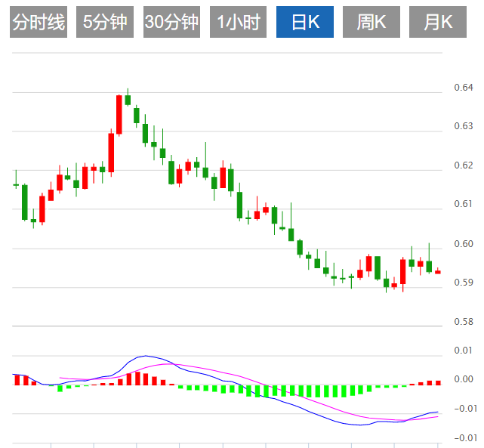Click the last red candle on the right
The image size is (484, 448).
(438, 272)
